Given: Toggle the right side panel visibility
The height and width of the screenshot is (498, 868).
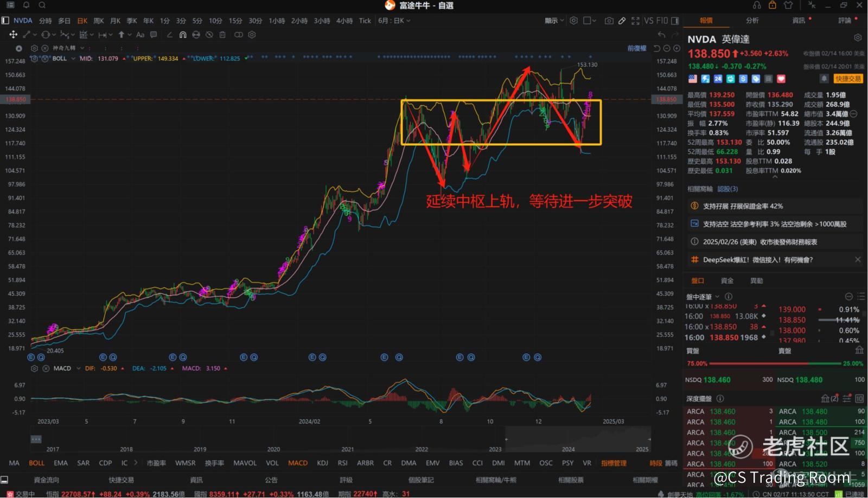Looking at the screenshot, I should pyautogui.click(x=675, y=21).
